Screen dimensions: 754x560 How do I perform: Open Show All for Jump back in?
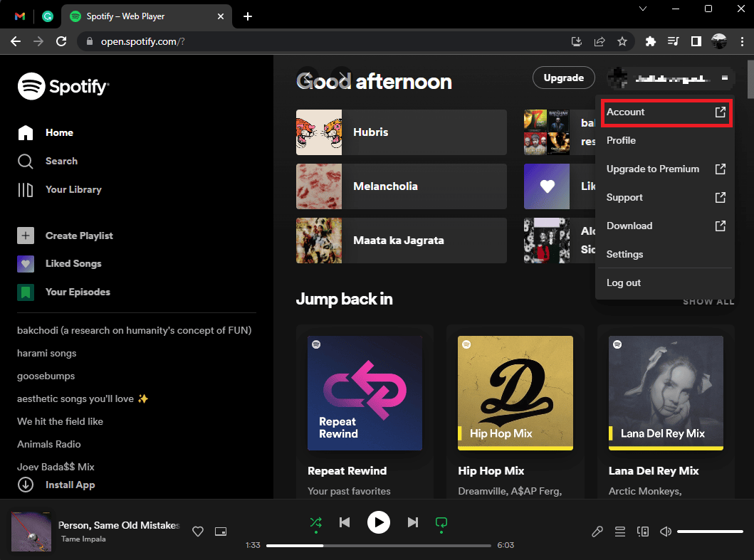(x=708, y=302)
